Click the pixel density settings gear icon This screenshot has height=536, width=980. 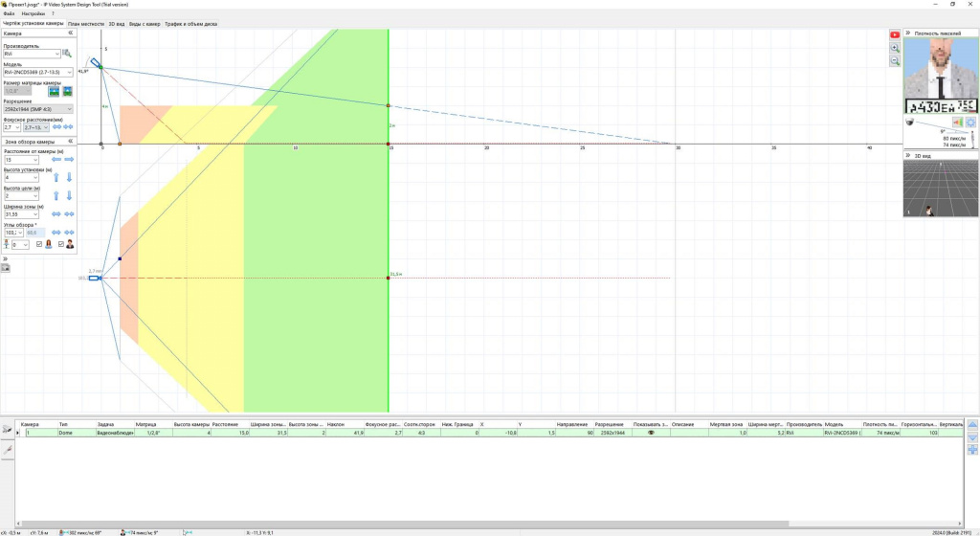(970, 122)
